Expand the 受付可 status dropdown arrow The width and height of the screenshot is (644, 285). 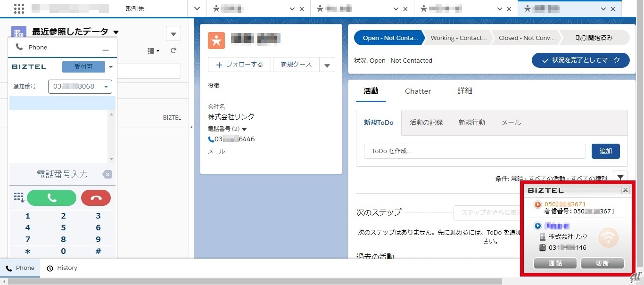[111, 67]
